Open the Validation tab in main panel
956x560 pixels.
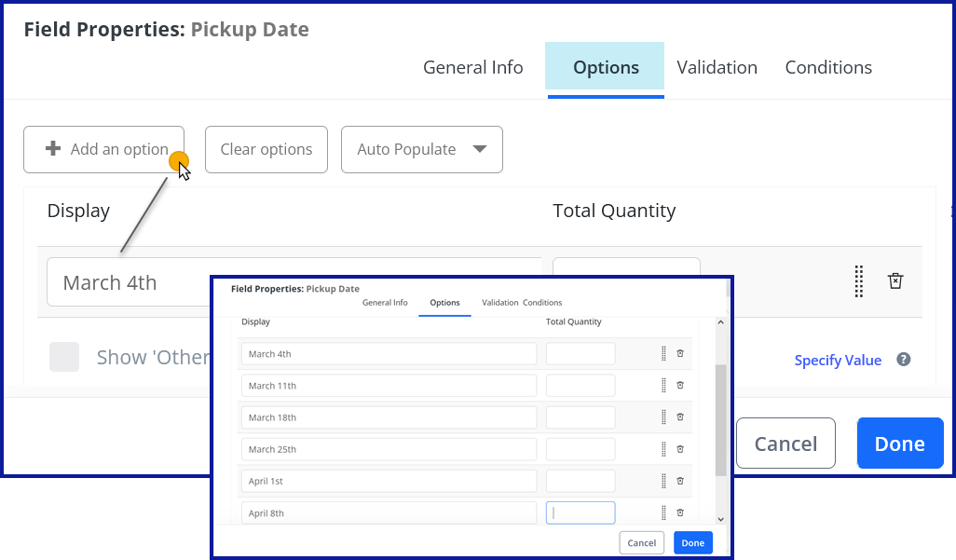pyautogui.click(x=717, y=68)
